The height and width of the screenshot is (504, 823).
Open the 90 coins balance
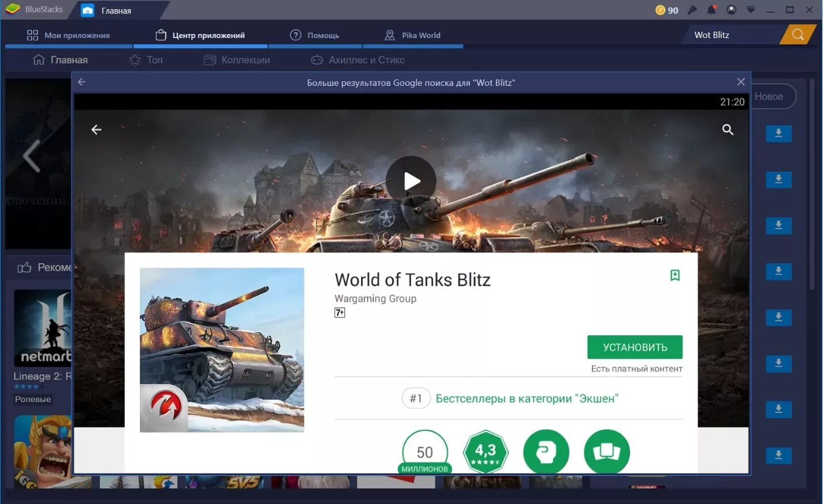[667, 10]
